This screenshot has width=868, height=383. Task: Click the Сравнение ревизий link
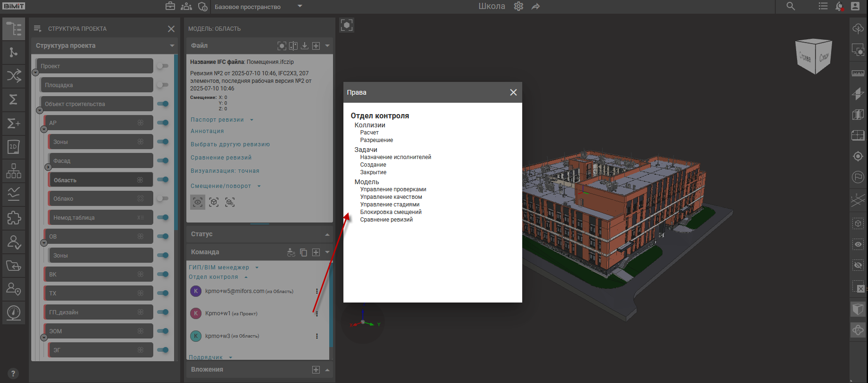221,158
